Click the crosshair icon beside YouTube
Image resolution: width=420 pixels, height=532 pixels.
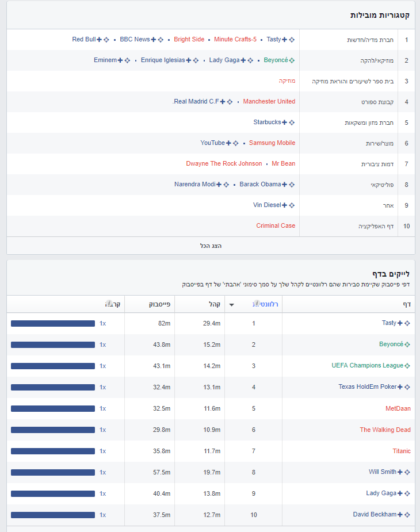click(236, 143)
